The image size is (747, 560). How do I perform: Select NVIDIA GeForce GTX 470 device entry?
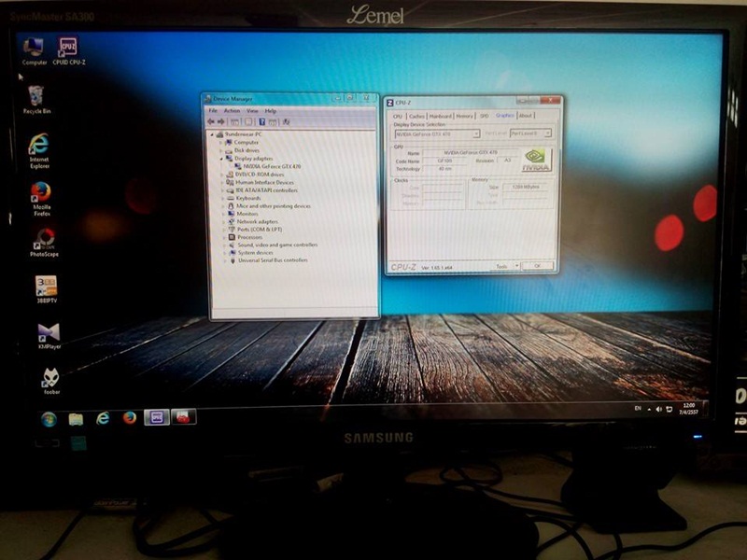[x=272, y=167]
